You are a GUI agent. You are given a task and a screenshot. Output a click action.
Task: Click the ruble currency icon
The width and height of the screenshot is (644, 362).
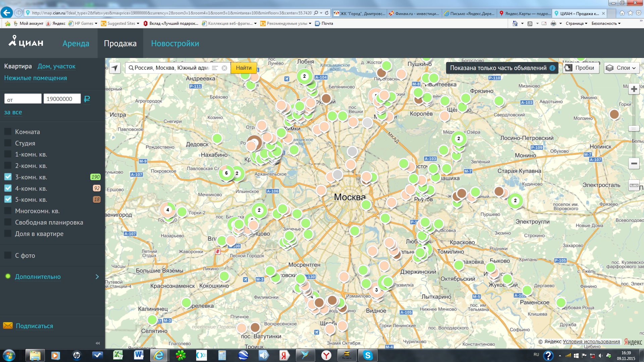87,99
